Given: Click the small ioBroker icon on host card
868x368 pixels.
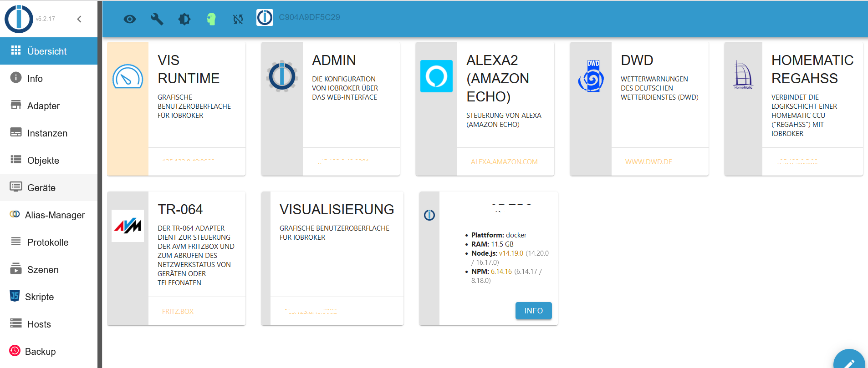Looking at the screenshot, I should coord(429,215).
